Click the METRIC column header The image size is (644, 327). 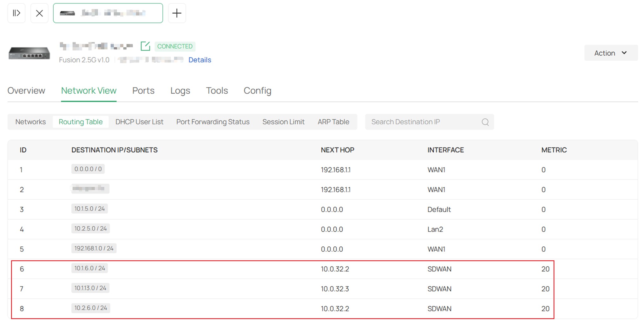554,150
